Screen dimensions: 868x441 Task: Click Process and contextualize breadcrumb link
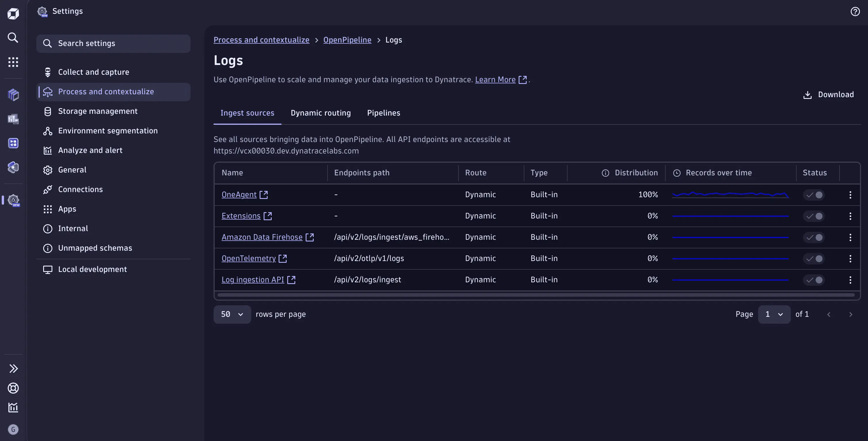coord(261,40)
